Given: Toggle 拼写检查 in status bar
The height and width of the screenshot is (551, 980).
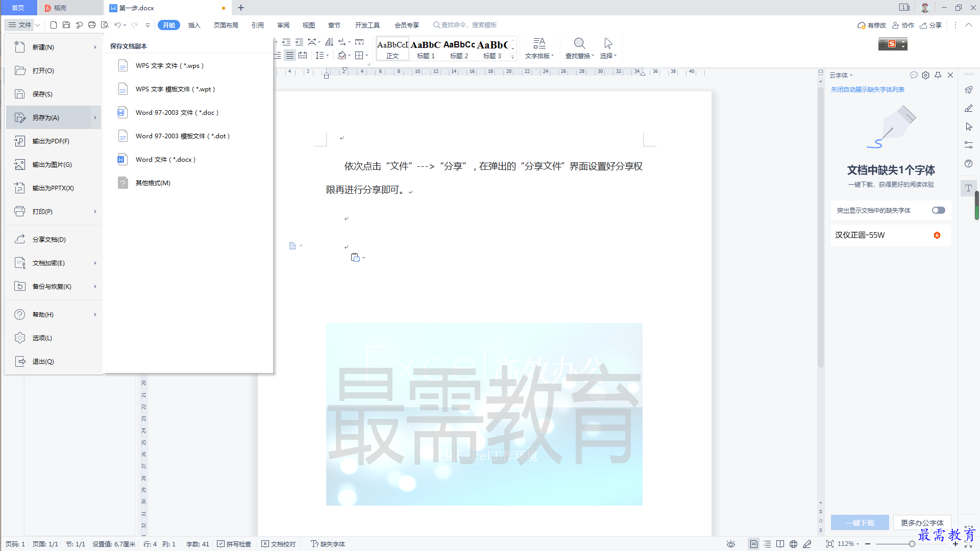Looking at the screenshot, I should tap(234, 544).
